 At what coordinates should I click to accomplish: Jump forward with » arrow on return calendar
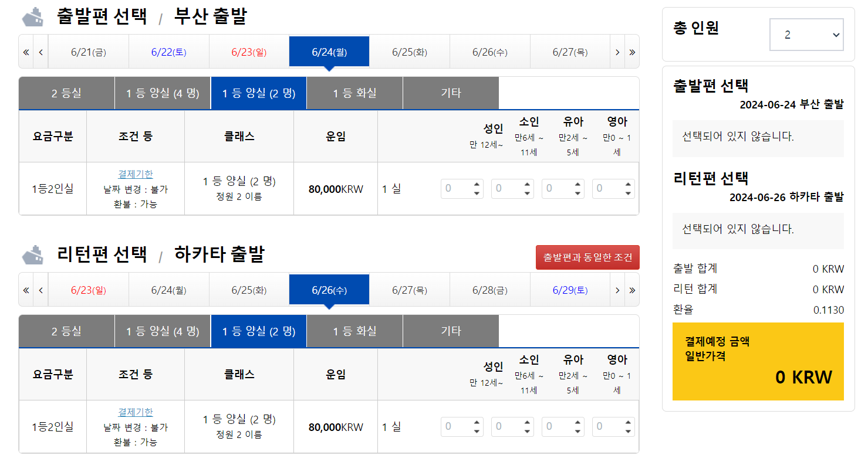(x=632, y=289)
